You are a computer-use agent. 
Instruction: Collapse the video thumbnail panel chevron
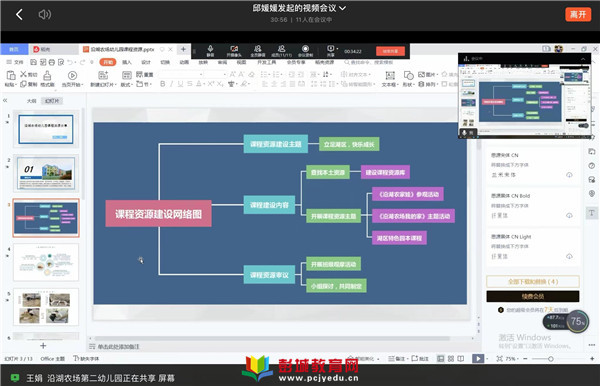click(x=583, y=59)
